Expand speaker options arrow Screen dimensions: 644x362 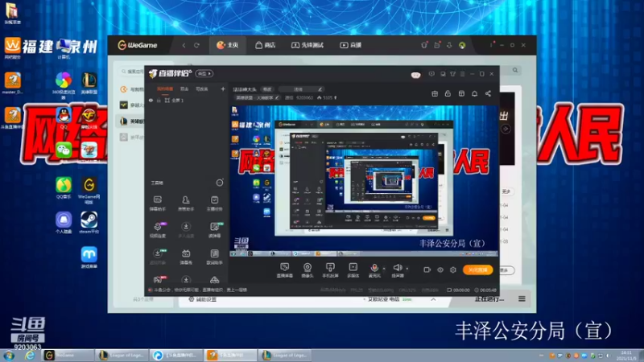coord(407,269)
